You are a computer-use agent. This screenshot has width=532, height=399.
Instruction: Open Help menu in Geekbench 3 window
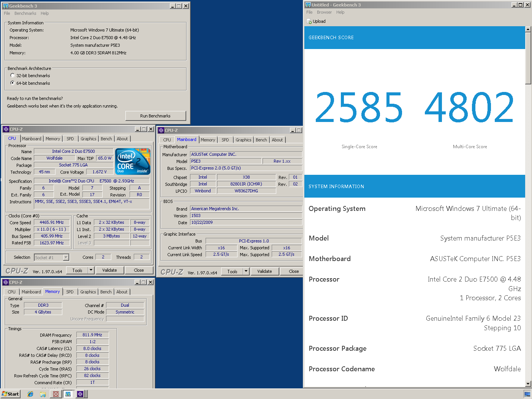pos(45,13)
